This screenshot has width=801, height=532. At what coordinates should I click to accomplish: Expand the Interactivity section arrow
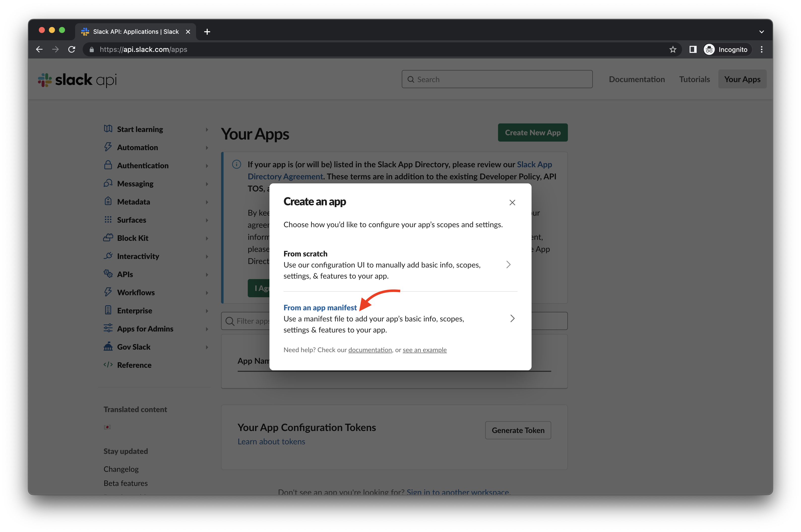(207, 256)
